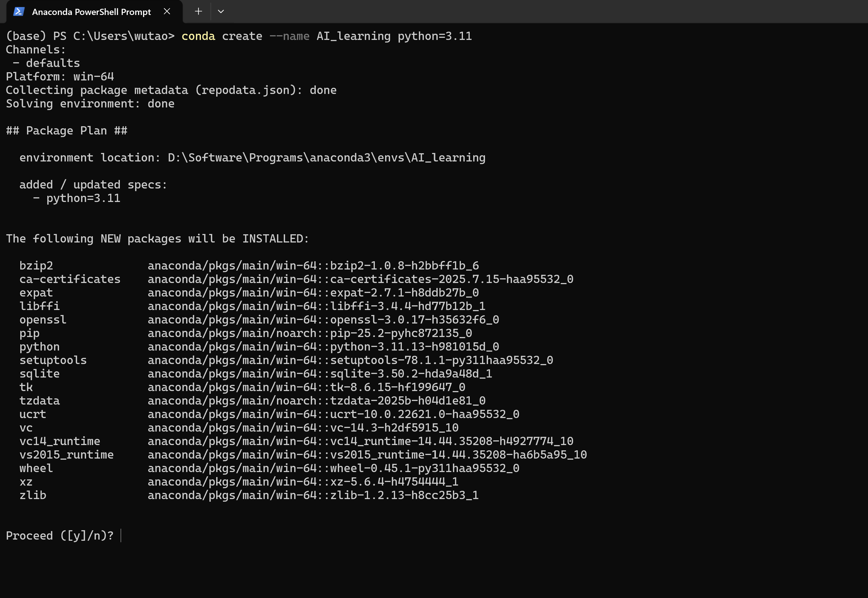Open a new terminal tab with plus
The height and width of the screenshot is (598, 868).
(x=198, y=12)
